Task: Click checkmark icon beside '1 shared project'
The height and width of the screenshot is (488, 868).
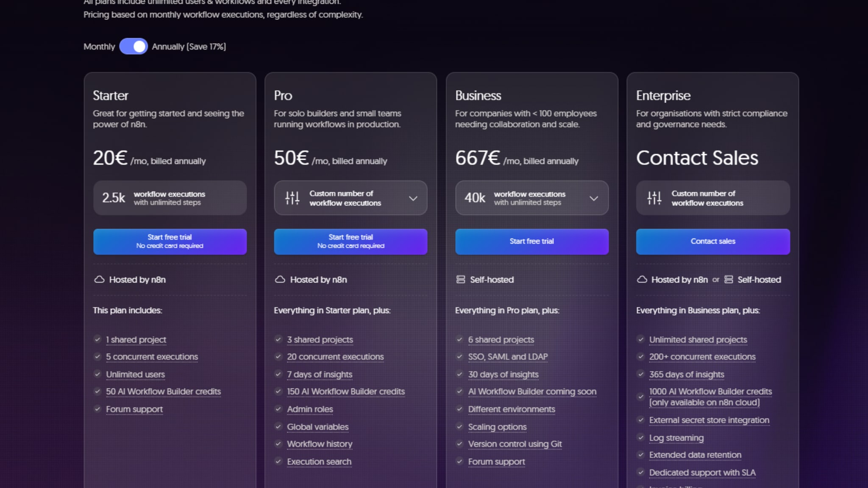Action: [97, 339]
